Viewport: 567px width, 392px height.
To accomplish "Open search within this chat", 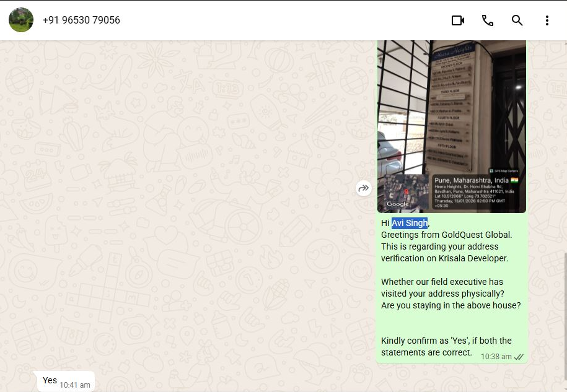I will click(517, 20).
